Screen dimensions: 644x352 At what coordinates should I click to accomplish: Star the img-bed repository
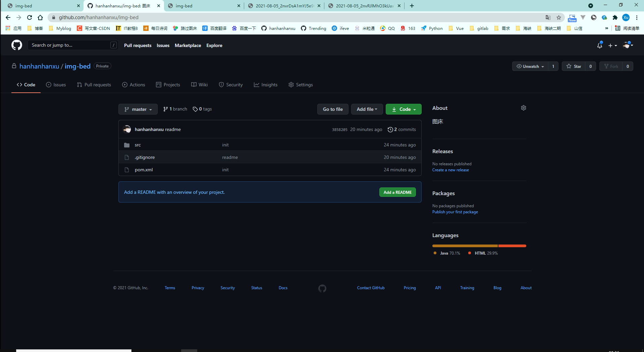[574, 66]
